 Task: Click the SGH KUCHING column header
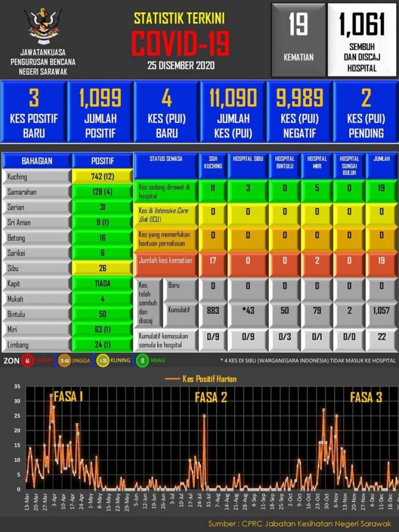click(213, 166)
